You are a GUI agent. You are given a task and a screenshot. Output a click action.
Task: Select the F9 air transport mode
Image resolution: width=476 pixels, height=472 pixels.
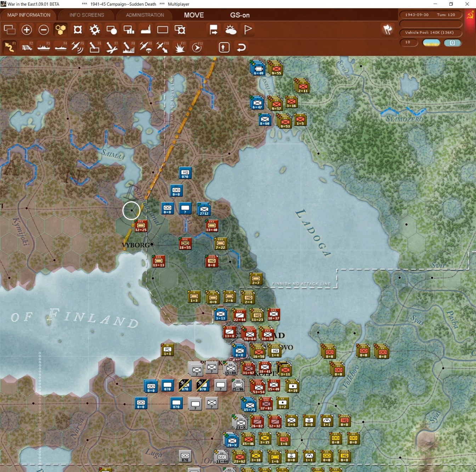coord(146,47)
